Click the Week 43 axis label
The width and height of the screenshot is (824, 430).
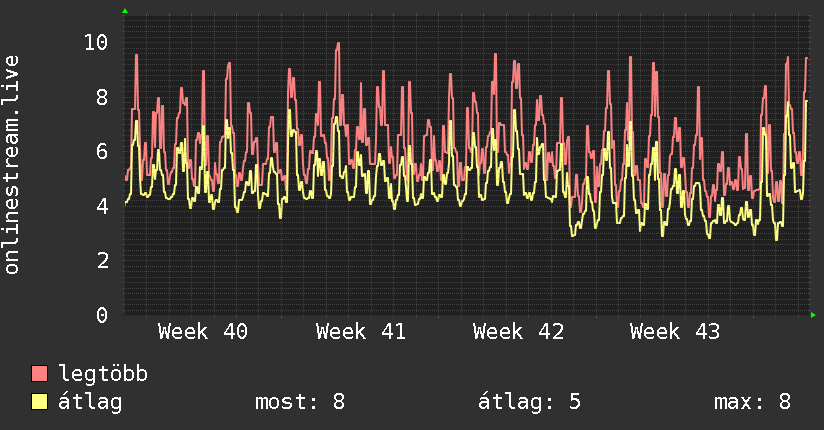point(675,332)
